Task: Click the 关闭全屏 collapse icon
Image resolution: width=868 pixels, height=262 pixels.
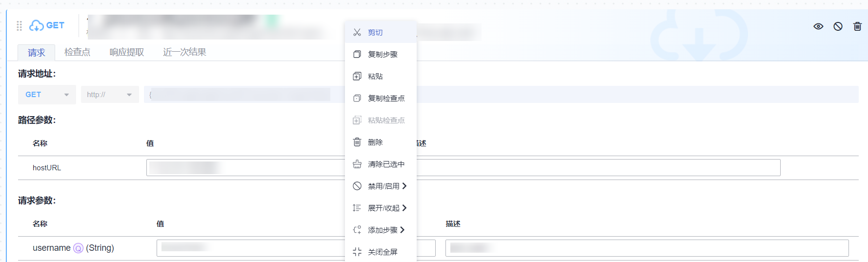Action: [357, 252]
